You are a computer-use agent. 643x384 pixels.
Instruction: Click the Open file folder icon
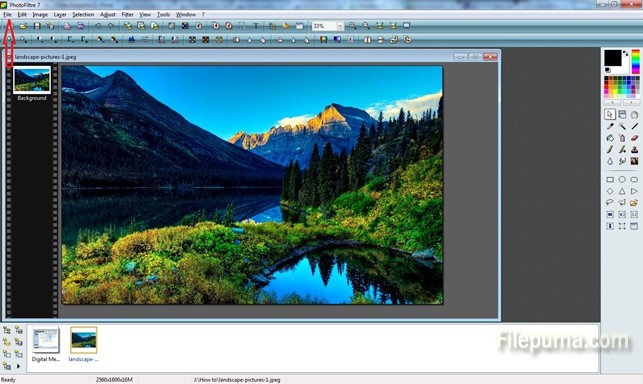[x=23, y=26]
